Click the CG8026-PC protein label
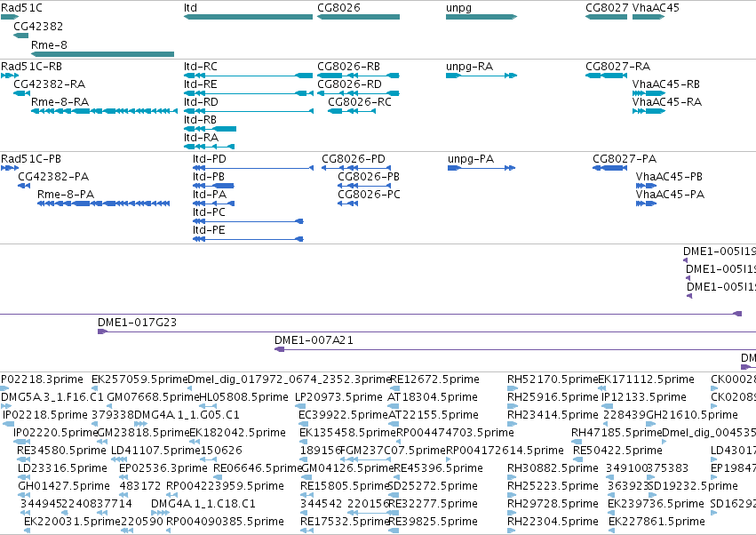This screenshot has width=756, height=535. pos(369,195)
